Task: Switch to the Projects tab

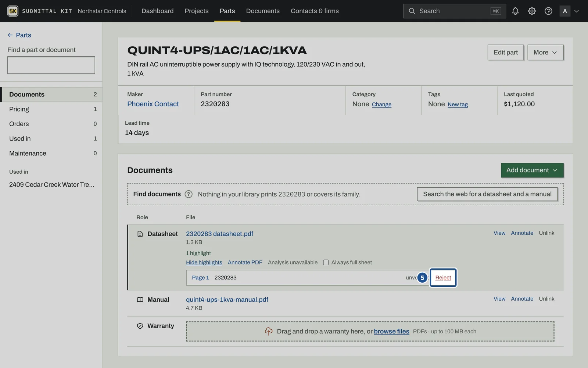Action: 197,11
